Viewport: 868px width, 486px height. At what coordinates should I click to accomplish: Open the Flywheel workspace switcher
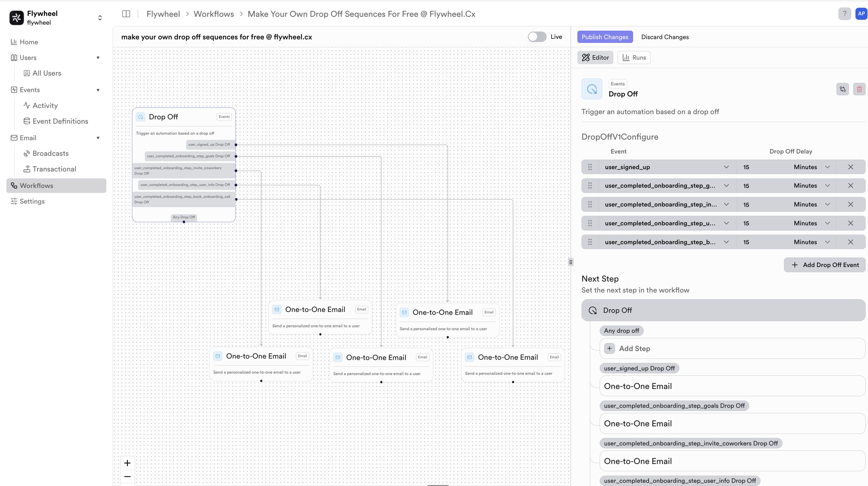pyautogui.click(x=100, y=17)
